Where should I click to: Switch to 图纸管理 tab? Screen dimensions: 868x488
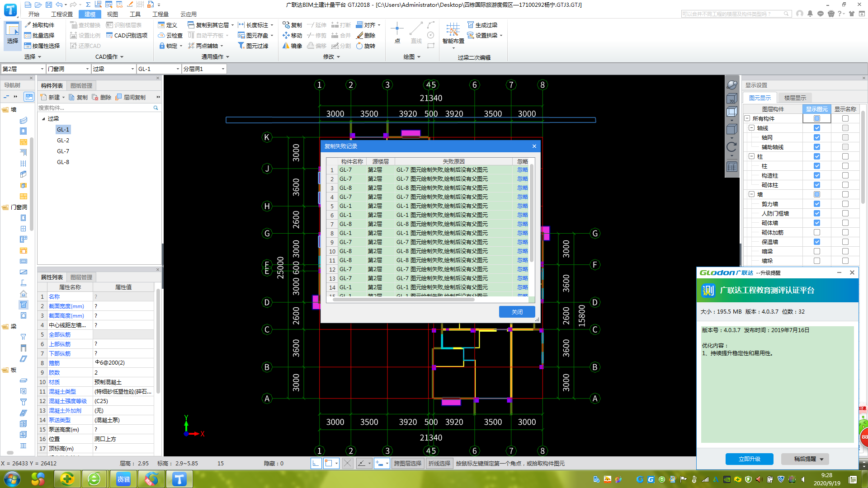click(81, 85)
